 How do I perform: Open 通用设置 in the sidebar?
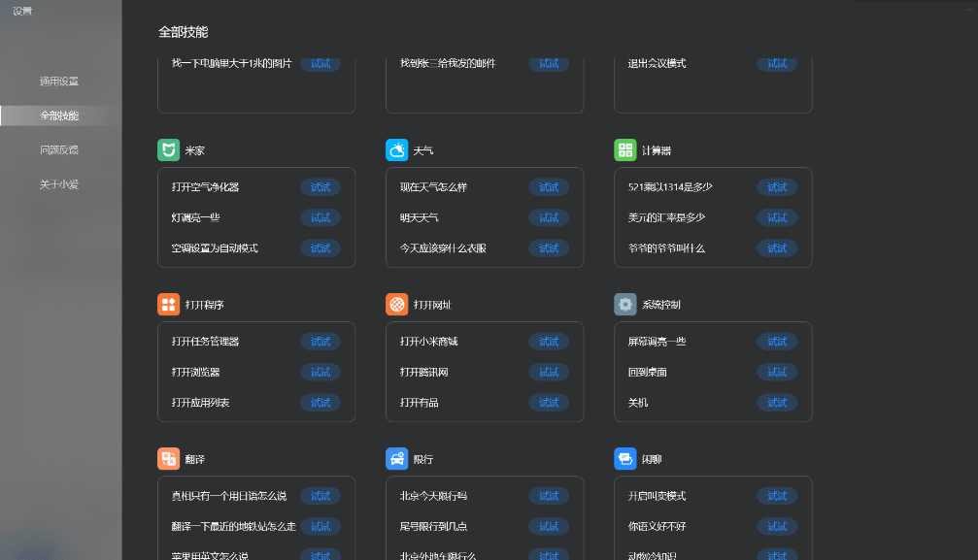pyautogui.click(x=59, y=82)
